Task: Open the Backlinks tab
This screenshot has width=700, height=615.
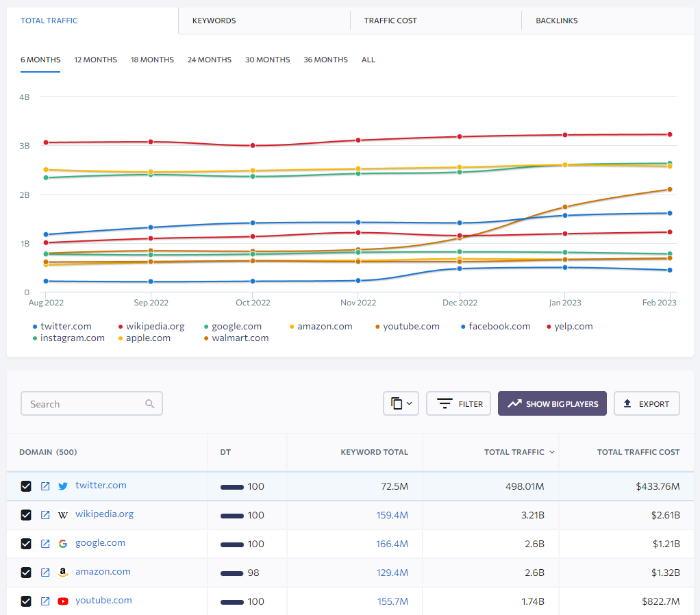Action: tap(557, 21)
